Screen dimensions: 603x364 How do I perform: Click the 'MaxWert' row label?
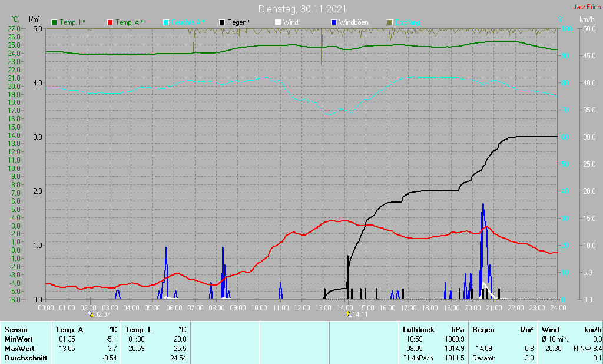coord(19,349)
